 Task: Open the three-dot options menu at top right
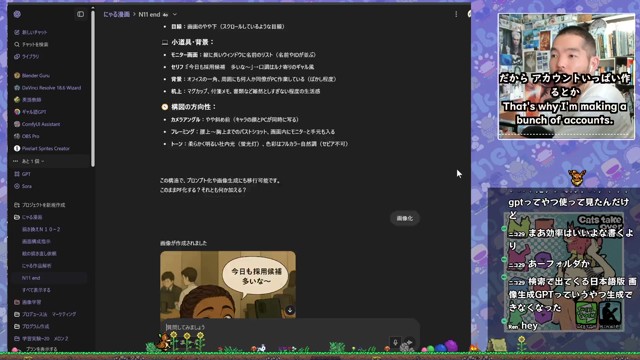[x=456, y=14]
